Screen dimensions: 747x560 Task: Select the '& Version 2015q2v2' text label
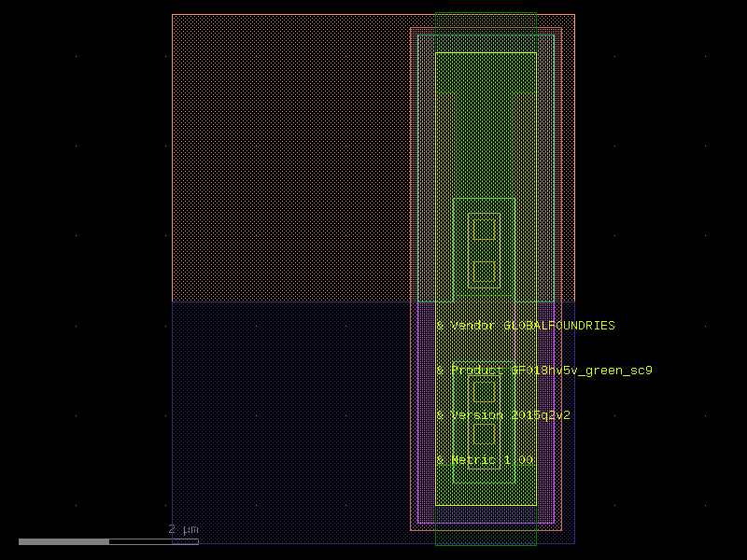(x=503, y=415)
